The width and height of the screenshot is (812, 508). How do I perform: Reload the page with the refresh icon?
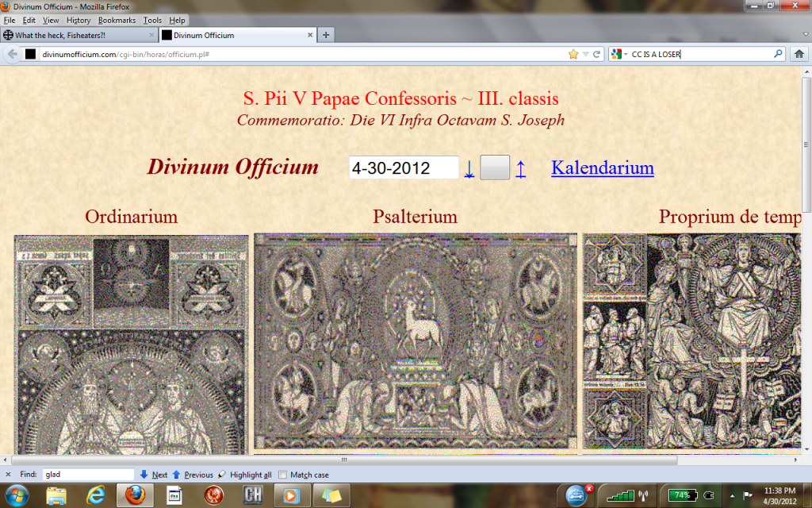[x=596, y=54]
